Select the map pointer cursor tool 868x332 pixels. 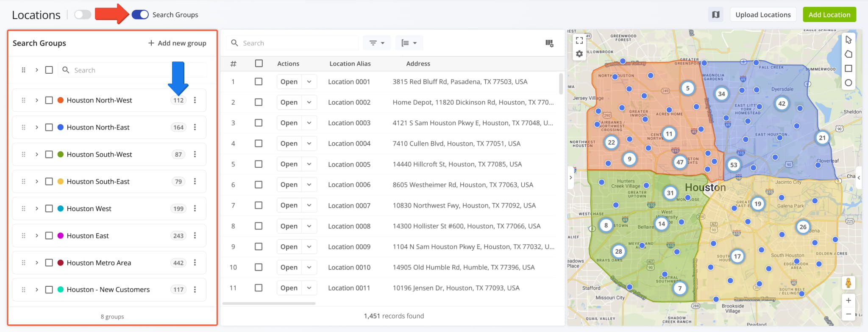[x=849, y=40]
